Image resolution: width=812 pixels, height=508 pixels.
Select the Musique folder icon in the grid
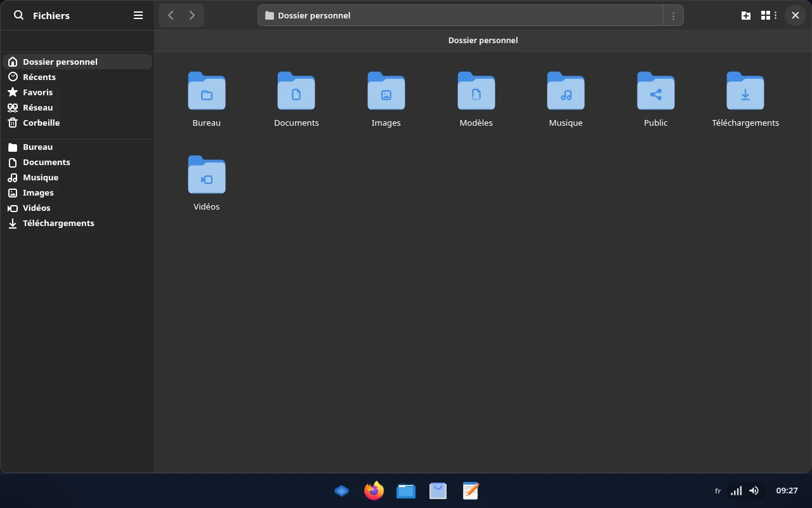click(566, 91)
